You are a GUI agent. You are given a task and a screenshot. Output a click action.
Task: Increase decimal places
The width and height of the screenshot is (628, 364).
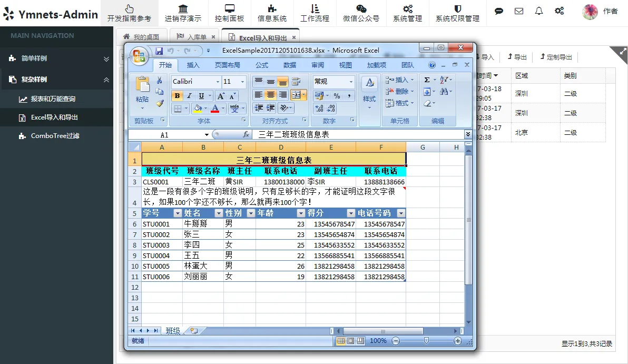coord(319,109)
